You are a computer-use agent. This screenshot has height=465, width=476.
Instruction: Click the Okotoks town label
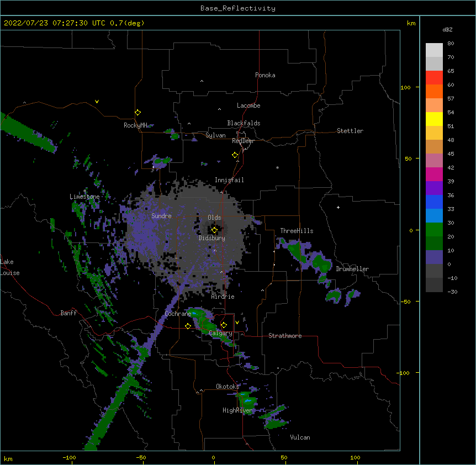click(x=228, y=387)
